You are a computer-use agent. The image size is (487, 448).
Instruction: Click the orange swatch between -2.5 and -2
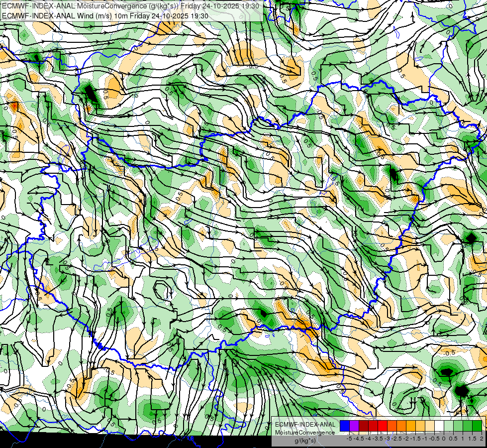[401, 426]
